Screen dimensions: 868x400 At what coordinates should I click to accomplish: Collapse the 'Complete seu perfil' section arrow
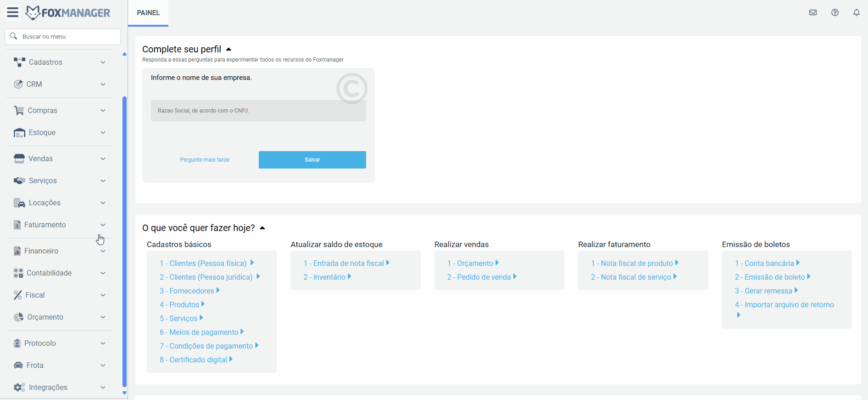click(x=228, y=49)
